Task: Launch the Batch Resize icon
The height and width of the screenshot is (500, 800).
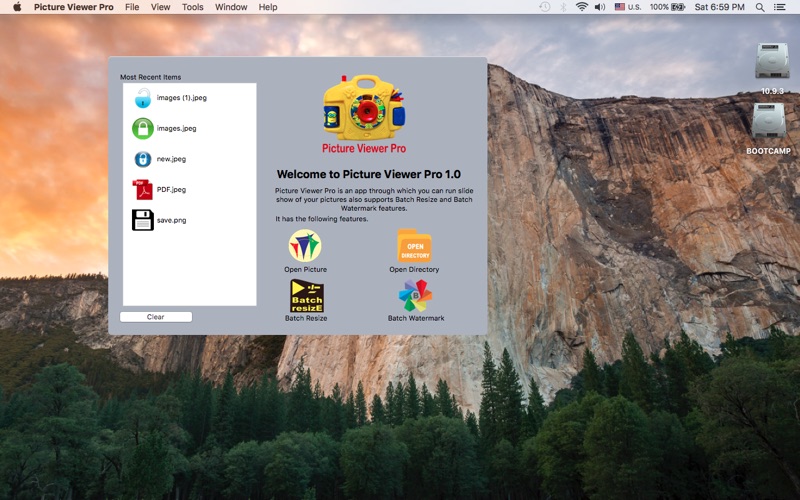Action: pyautogui.click(x=307, y=296)
